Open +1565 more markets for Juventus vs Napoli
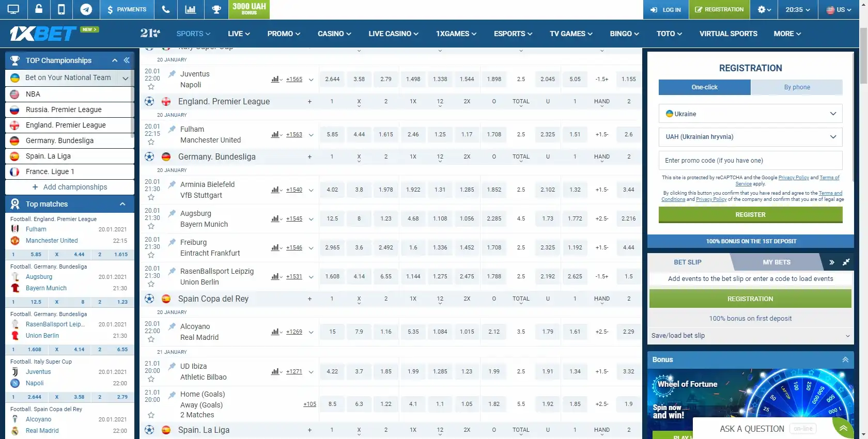Image resolution: width=868 pixels, height=439 pixels. click(294, 79)
